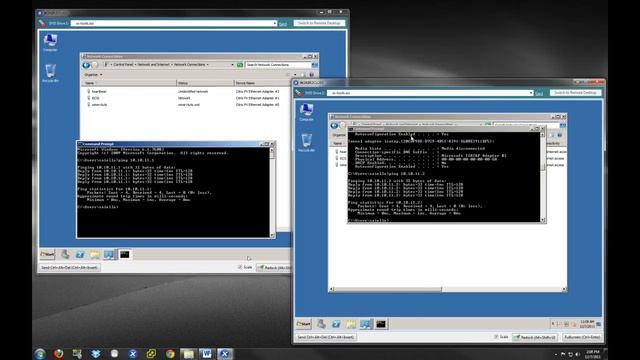Select Command Prompt taskbar item in left console
Viewport: 640px width, 360px height.
click(124, 255)
